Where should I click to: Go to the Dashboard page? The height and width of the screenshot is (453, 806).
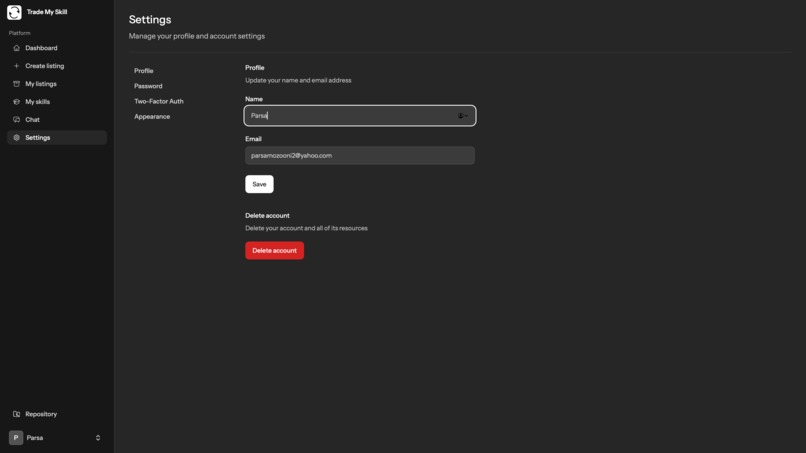click(x=57, y=48)
